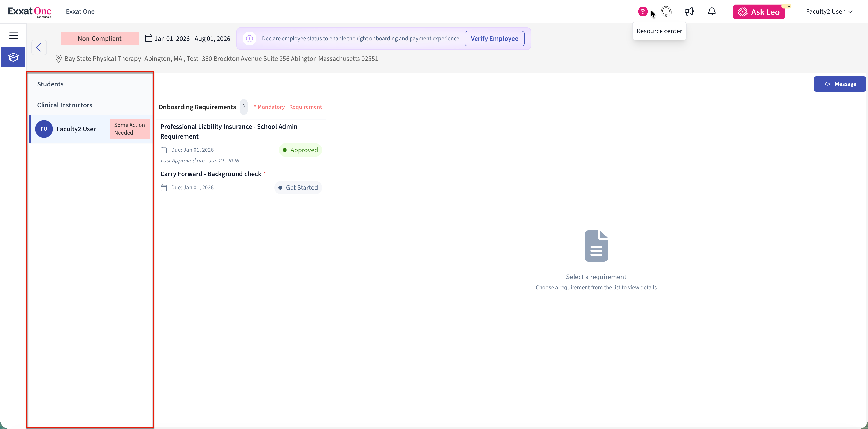Expand the Faculty2 User account dropdown
This screenshot has width=868, height=429.
(829, 11)
